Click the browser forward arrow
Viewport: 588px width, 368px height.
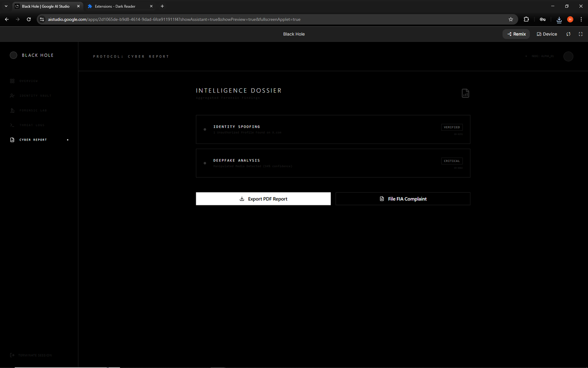point(18,19)
